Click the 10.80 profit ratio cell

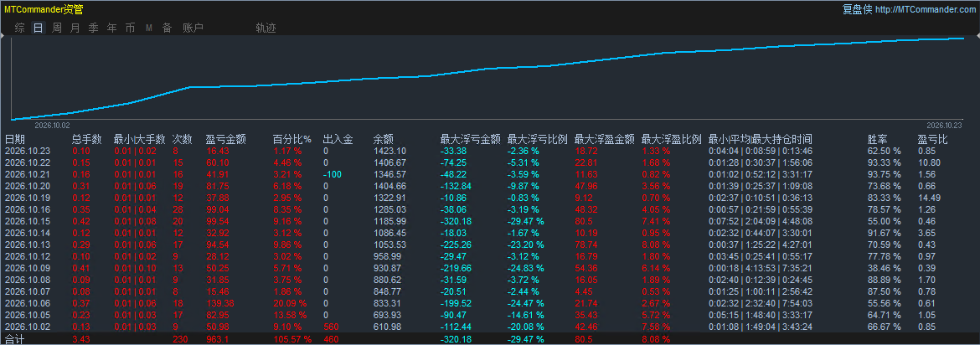click(930, 162)
